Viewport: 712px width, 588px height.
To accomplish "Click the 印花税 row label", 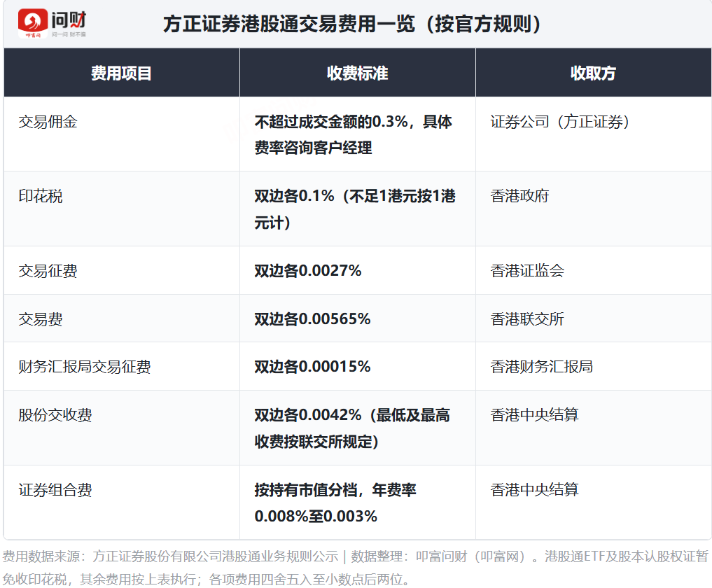I will [x=41, y=196].
